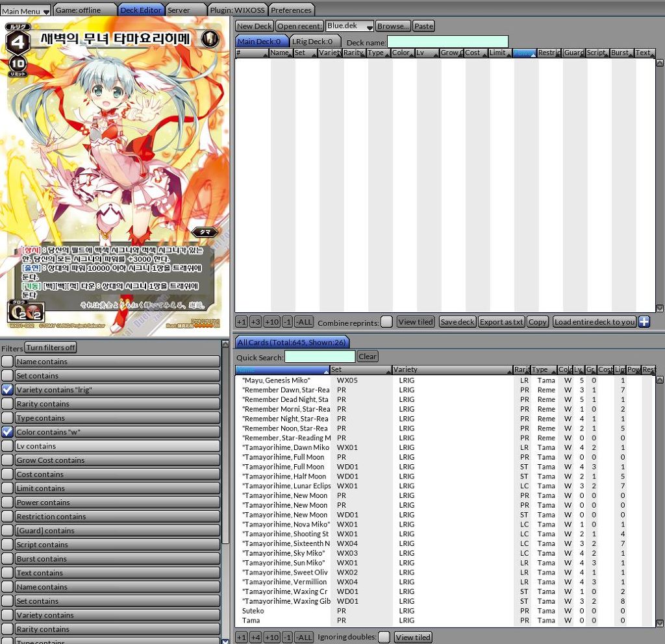Click the Burst contains filter bar

click(118, 559)
